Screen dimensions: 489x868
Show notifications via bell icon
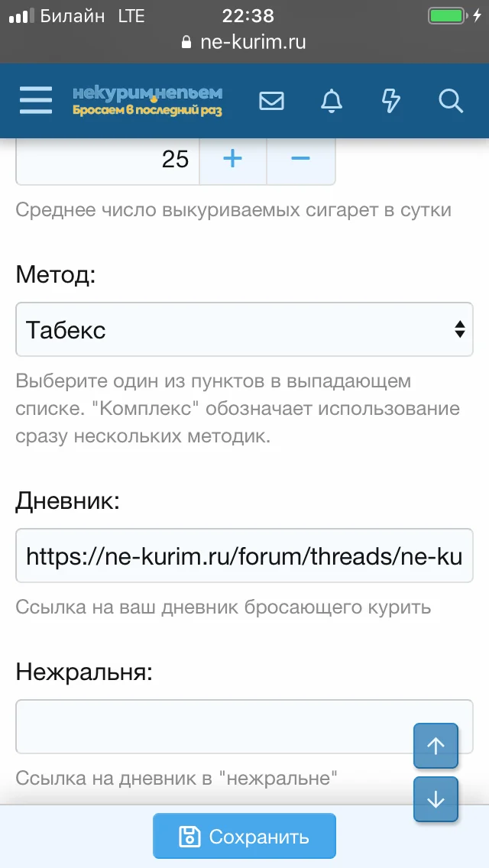click(332, 101)
